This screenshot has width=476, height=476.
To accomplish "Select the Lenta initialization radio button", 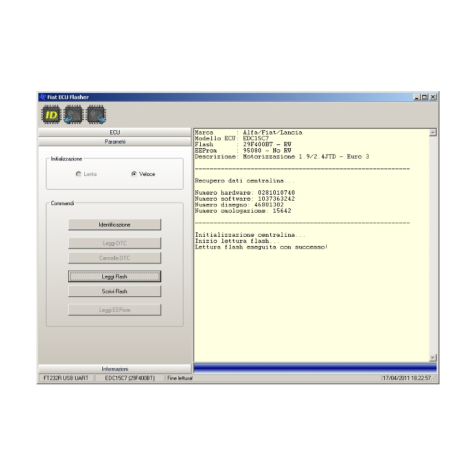I will coord(78,174).
